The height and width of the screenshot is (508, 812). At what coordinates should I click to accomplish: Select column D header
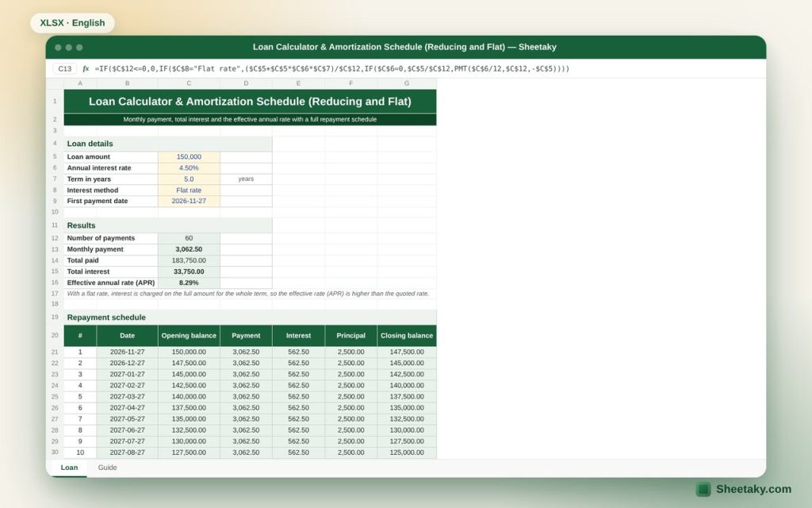tap(246, 83)
